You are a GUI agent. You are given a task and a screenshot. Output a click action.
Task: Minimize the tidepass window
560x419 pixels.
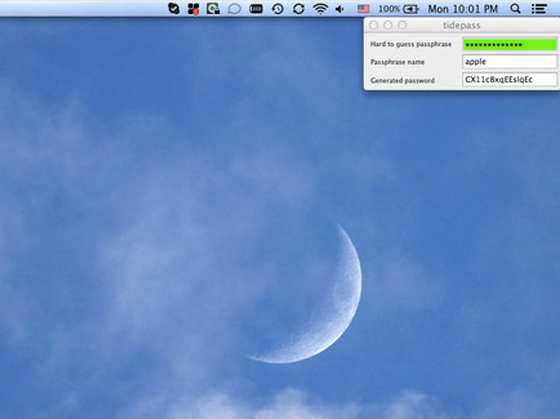pos(388,25)
